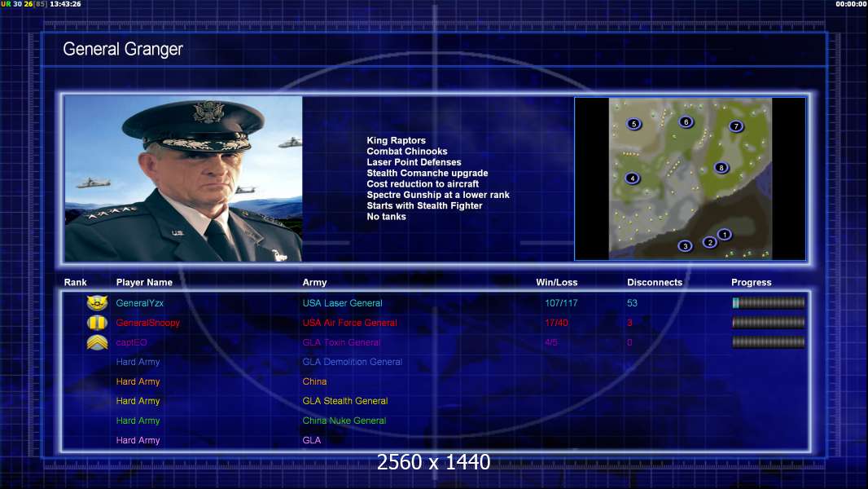The height and width of the screenshot is (489, 868).
Task: Click win/loss value 4/5
Action: [550, 342]
